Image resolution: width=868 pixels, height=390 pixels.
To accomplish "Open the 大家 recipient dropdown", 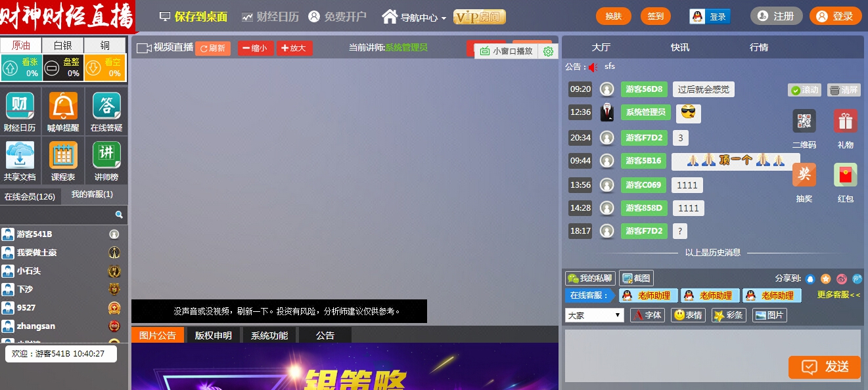I will pos(594,315).
